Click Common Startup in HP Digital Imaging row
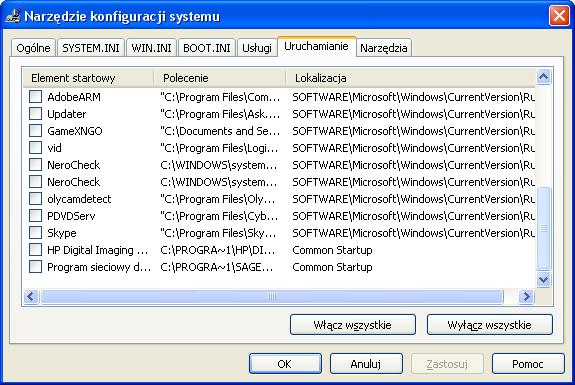Screen dimensions: 575x385 click(x=332, y=250)
